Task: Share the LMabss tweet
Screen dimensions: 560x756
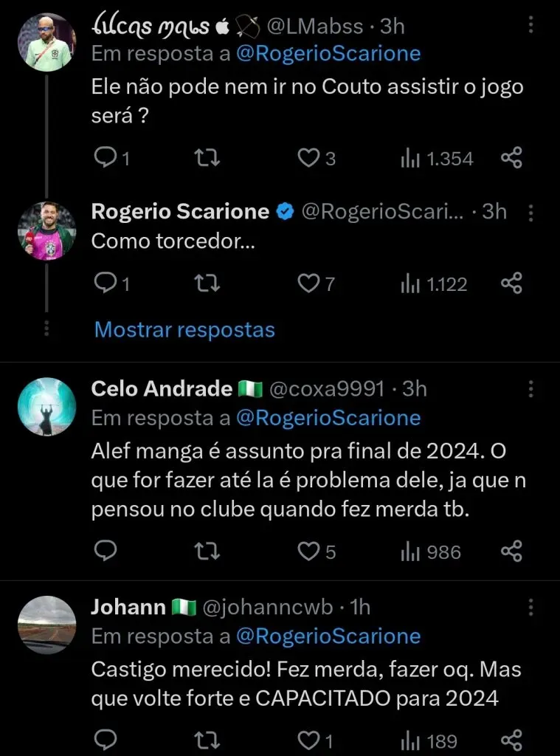Action: point(511,158)
